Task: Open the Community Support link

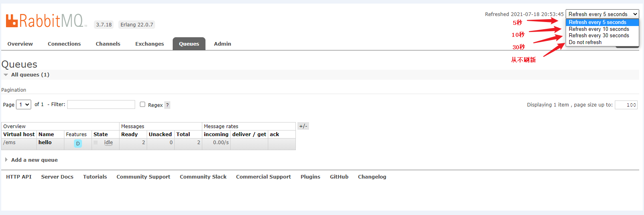Action: [x=143, y=177]
